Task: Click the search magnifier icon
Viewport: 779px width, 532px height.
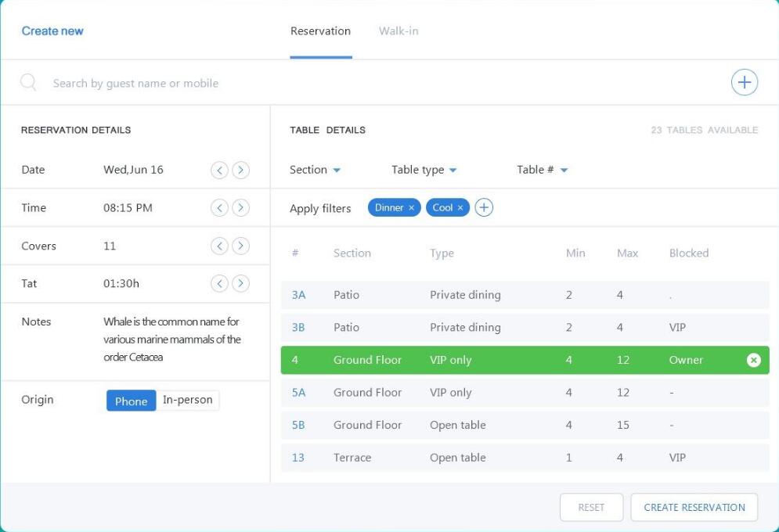Action: click(28, 83)
